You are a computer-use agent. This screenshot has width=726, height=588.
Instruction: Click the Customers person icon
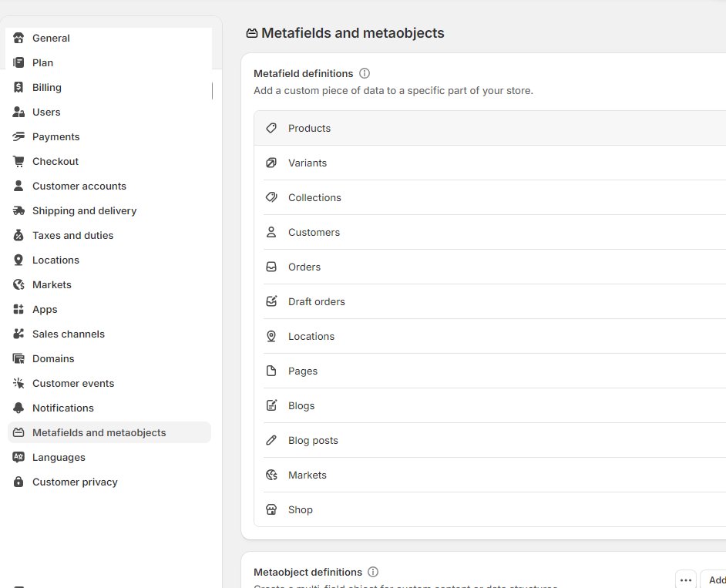click(271, 233)
